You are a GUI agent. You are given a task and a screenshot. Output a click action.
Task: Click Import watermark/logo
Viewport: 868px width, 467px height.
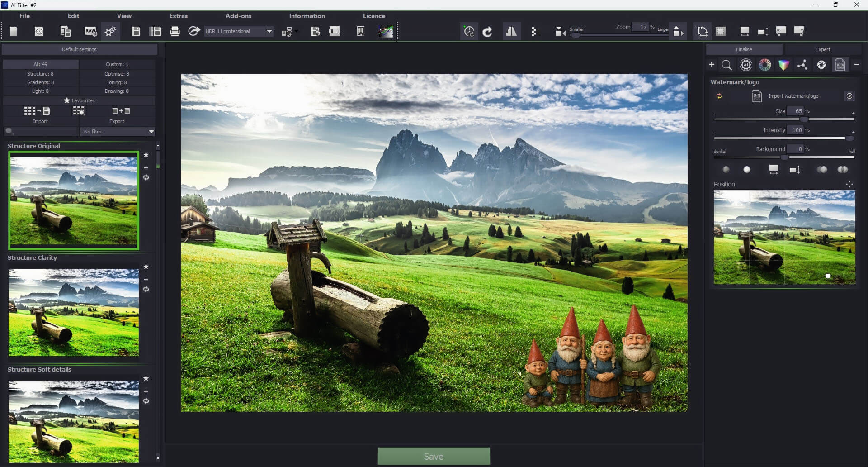coord(793,96)
